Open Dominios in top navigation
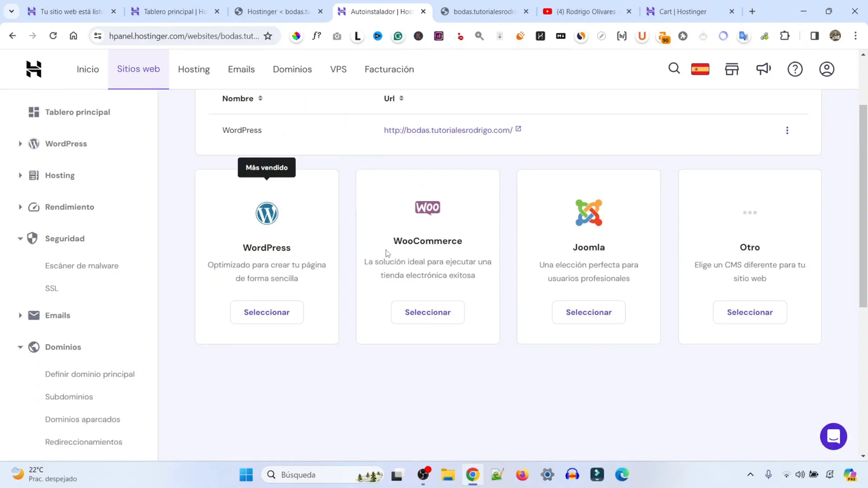Screen dimensions: 868x488 click(x=292, y=69)
